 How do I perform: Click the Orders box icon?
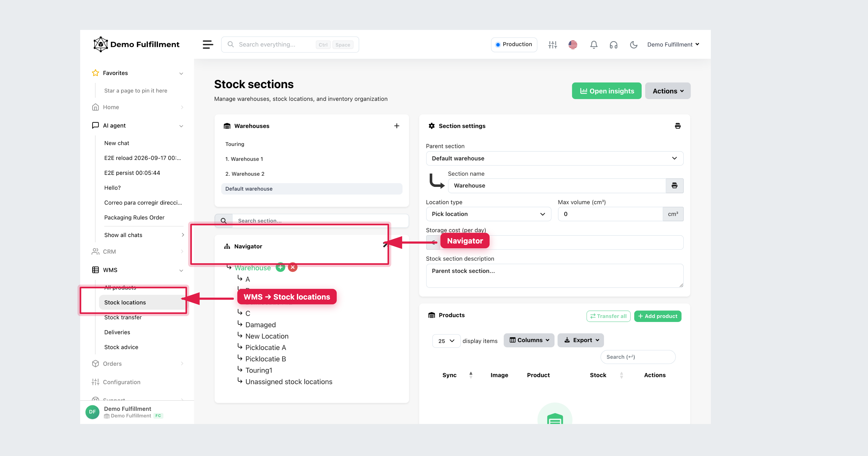95,363
